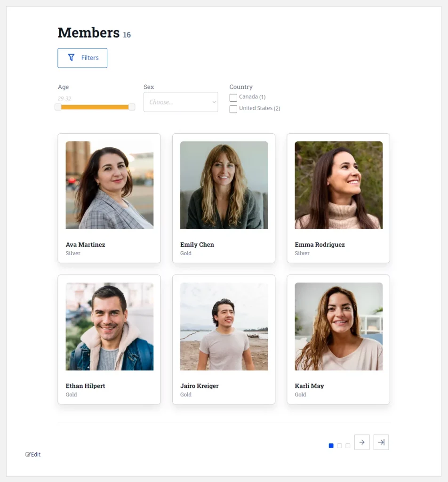Jump to last page arrow
This screenshot has height=482, width=448.
[381, 442]
